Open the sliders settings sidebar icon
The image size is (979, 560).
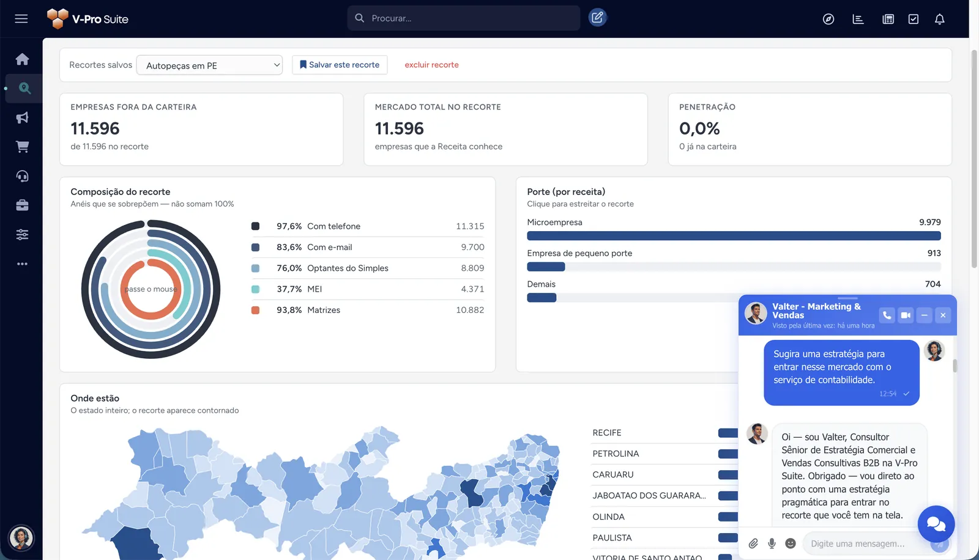point(22,235)
